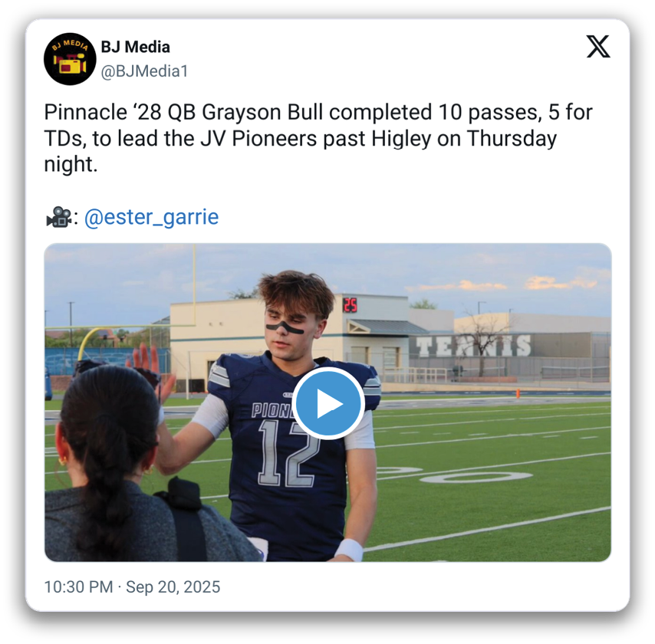Image resolution: width=655 pixels, height=644 pixels.
Task: Open the @ester_garrie mention
Action: 152,217
